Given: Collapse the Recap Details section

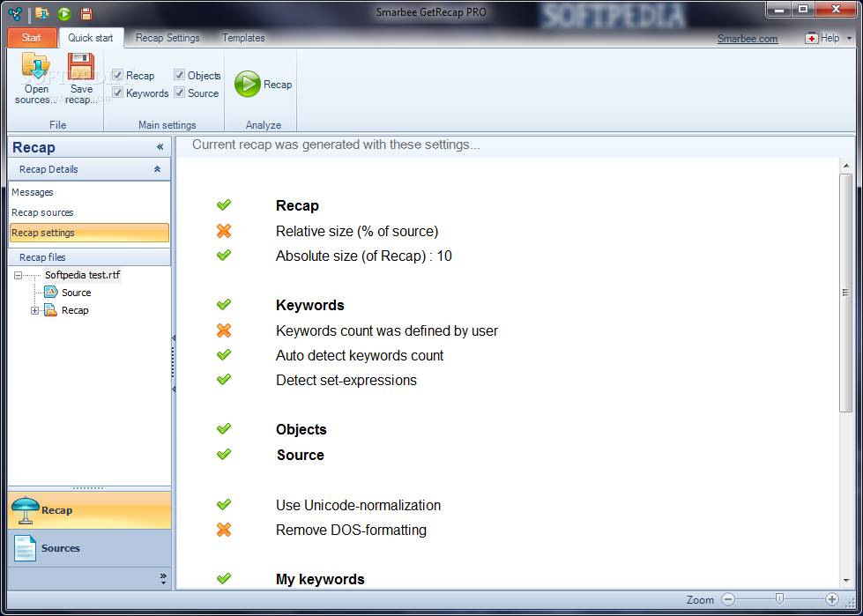Looking at the screenshot, I should coord(158,169).
